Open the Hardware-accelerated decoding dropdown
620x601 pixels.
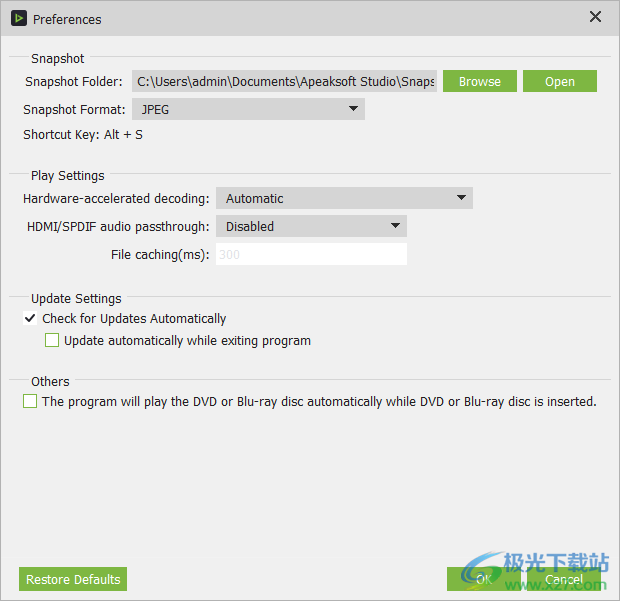[344, 199]
